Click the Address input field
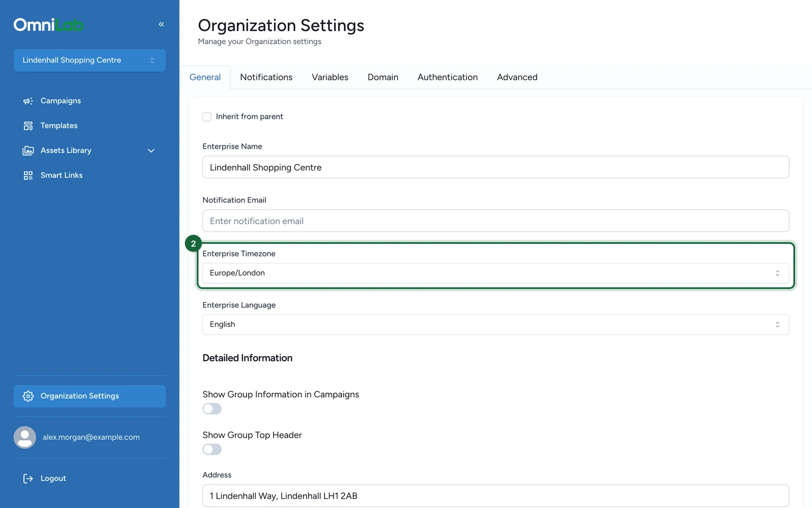812x508 pixels. (496, 496)
